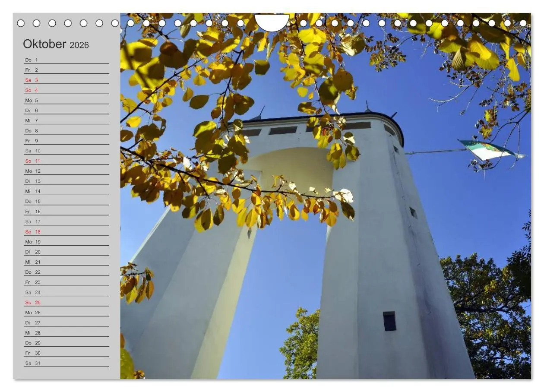Select the grey 'Sa 10' date row

point(66,151)
